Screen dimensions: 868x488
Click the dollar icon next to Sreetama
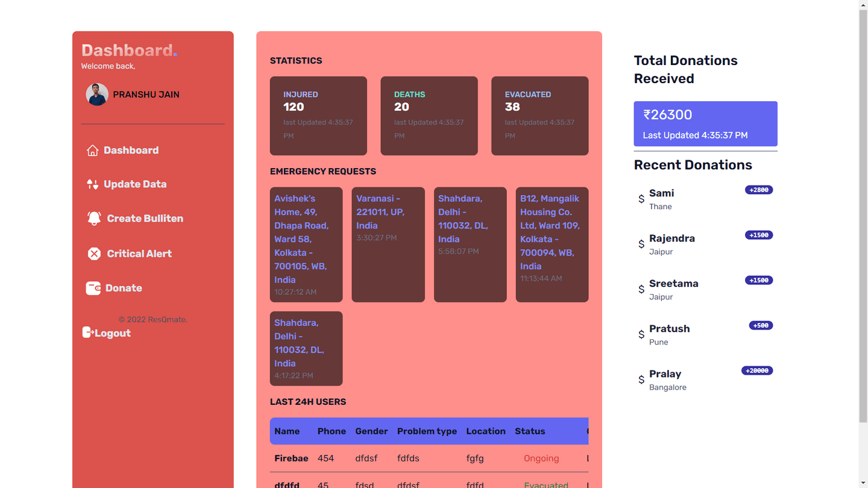(x=641, y=289)
